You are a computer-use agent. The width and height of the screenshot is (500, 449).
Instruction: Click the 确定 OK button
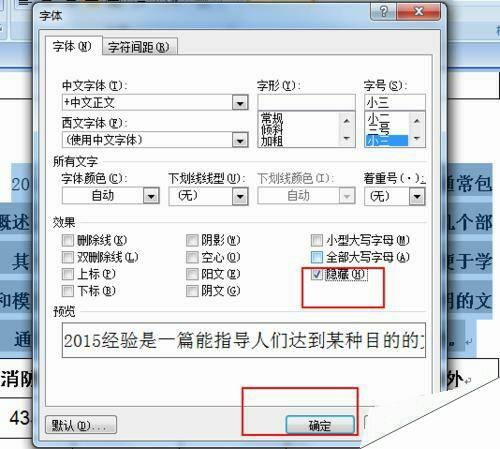click(320, 425)
